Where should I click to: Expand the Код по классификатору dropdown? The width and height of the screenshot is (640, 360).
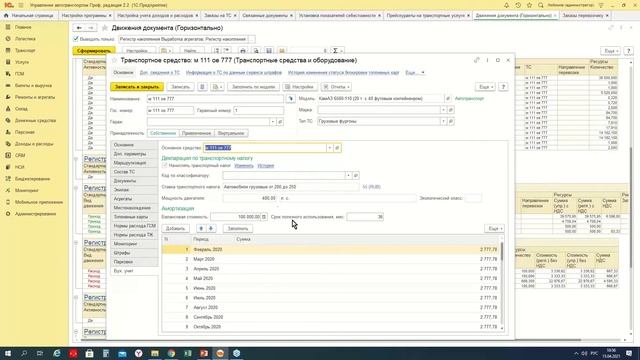point(348,176)
